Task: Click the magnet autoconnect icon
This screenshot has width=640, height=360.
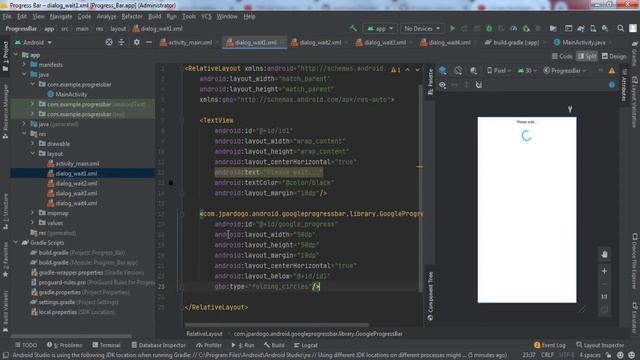Action: pyautogui.click(x=479, y=85)
